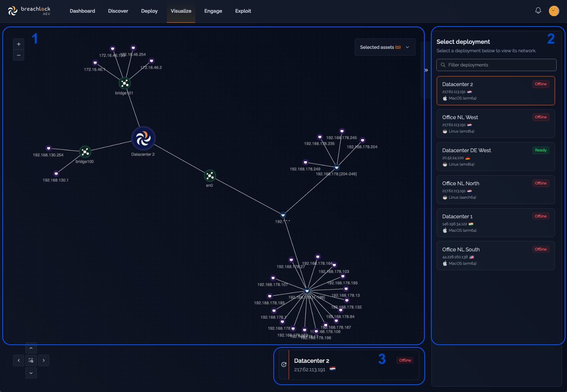Select the en0 interface node
567x392 pixels.
pyautogui.click(x=210, y=176)
